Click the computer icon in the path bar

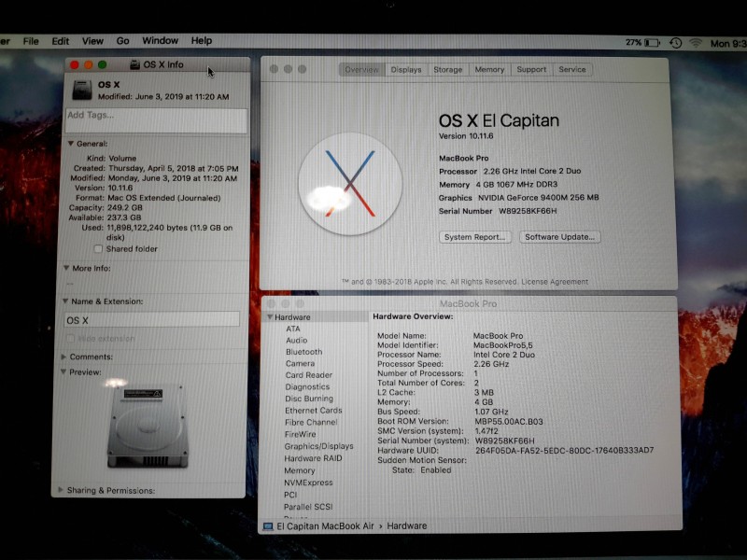[268, 526]
